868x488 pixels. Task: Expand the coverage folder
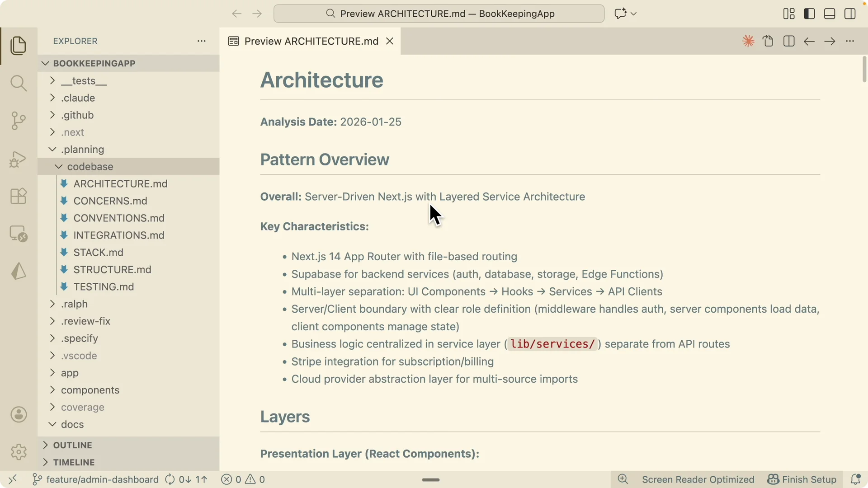point(128,407)
